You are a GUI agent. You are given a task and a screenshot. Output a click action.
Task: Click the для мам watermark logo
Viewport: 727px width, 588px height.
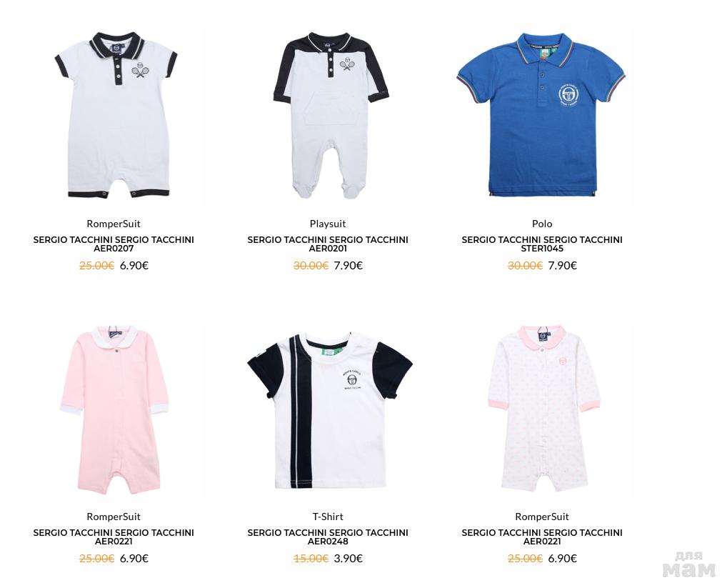point(689,564)
